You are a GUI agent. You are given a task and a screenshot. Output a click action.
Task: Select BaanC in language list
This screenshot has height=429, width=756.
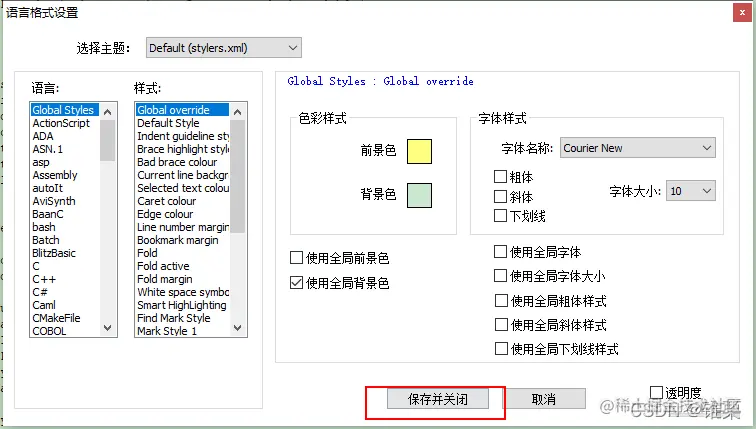(x=65, y=214)
